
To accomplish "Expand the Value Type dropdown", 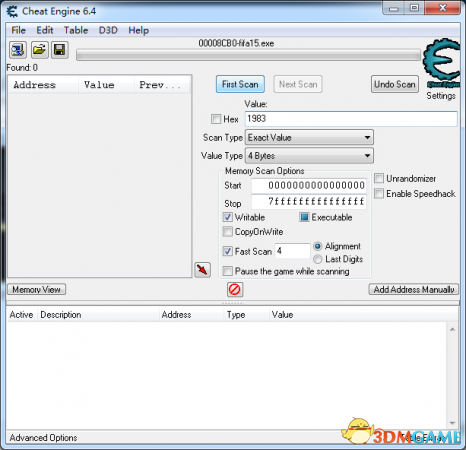I will pyautogui.click(x=309, y=156).
